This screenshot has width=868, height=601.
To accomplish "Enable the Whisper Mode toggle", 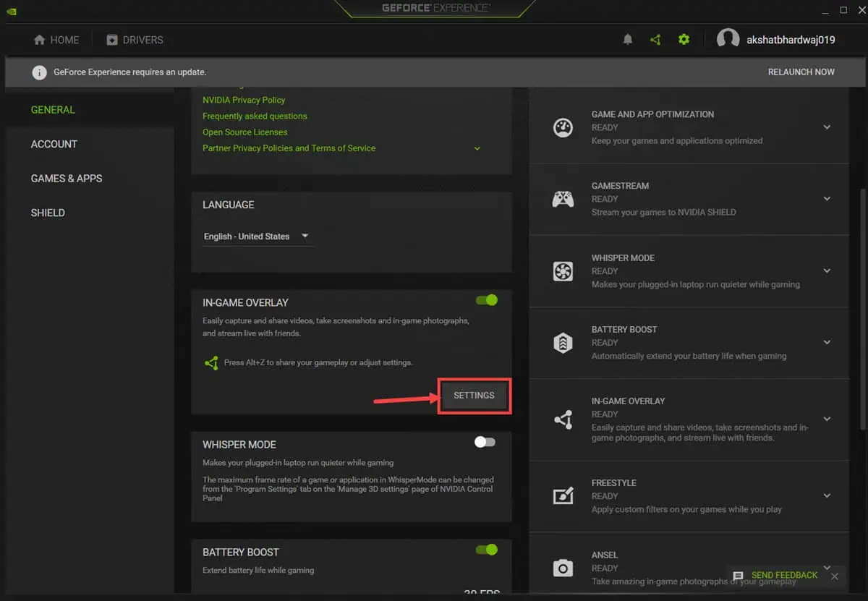I will click(x=485, y=442).
